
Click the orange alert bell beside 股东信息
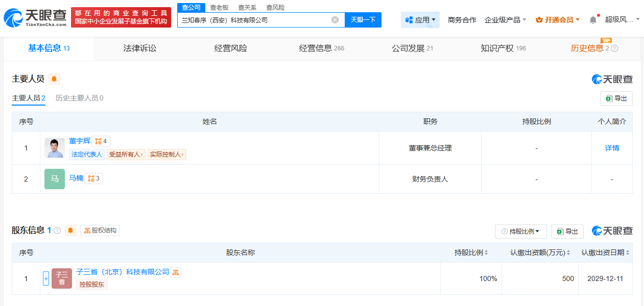pos(70,231)
